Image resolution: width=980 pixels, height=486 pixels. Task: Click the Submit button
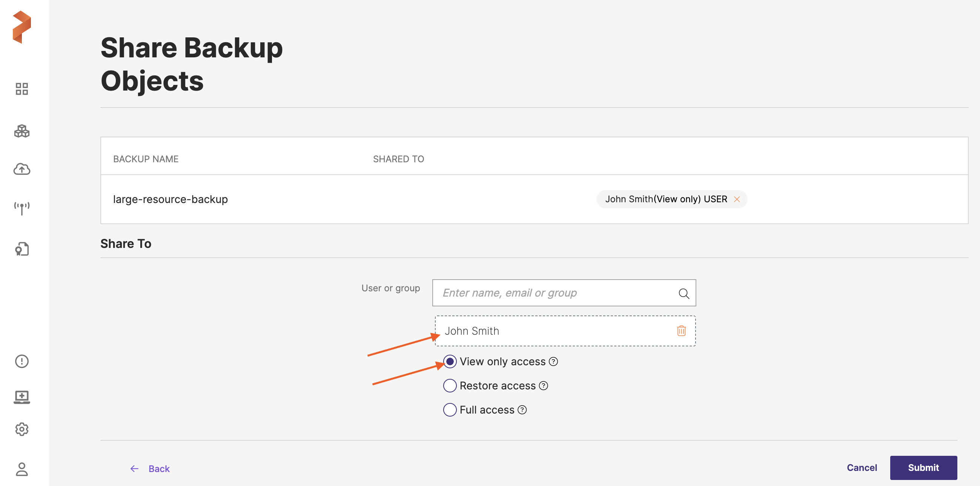tap(923, 468)
